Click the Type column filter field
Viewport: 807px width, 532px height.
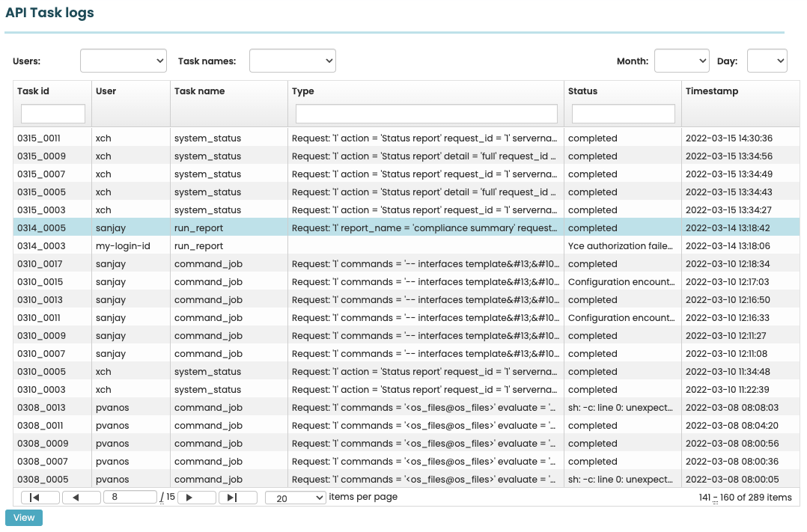click(x=427, y=114)
